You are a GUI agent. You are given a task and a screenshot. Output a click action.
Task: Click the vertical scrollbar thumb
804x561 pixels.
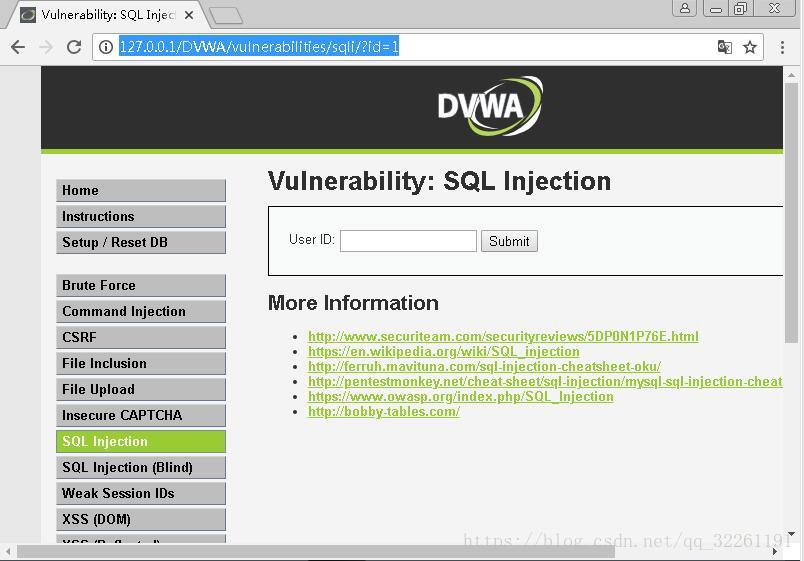pyautogui.click(x=791, y=213)
